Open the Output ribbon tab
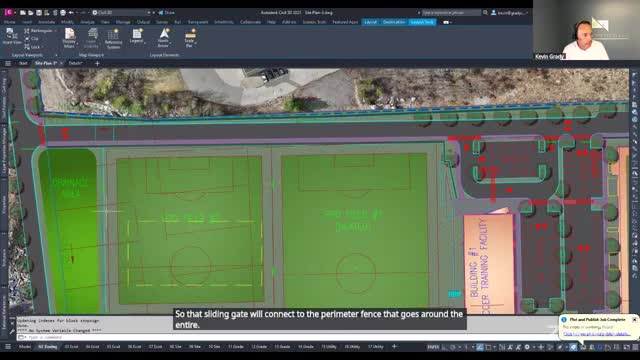The width and height of the screenshot is (640, 360). tap(143, 22)
